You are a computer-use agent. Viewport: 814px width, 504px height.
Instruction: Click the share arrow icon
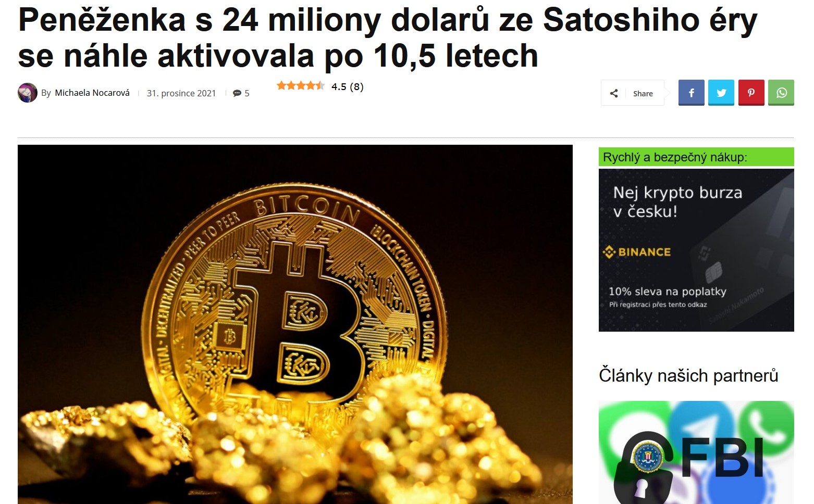[x=614, y=93]
